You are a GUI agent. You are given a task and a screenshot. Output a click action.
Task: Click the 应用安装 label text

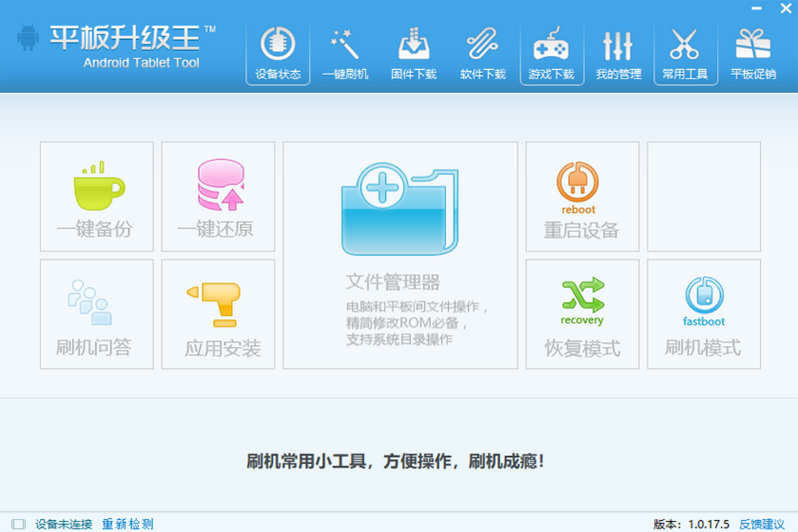click(223, 348)
